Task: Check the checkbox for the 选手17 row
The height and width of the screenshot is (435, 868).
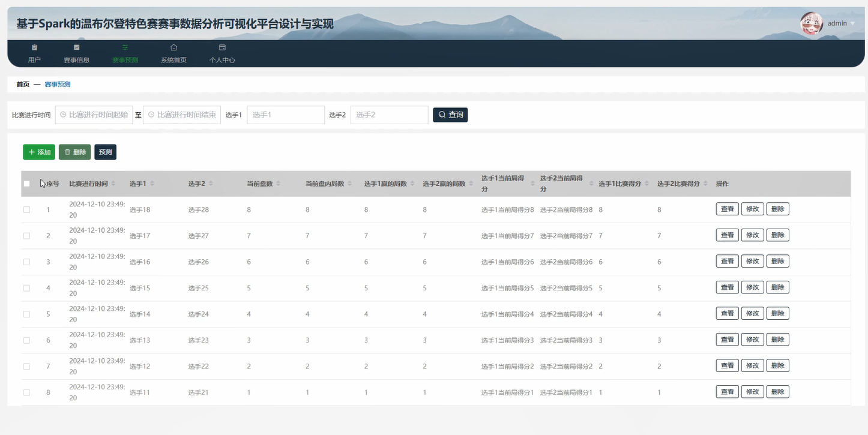Action: click(26, 236)
